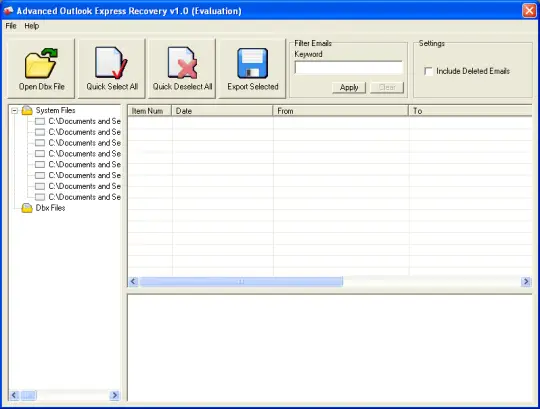Click the Open Dbx File folder icon
The image size is (540, 409).
click(x=41, y=63)
